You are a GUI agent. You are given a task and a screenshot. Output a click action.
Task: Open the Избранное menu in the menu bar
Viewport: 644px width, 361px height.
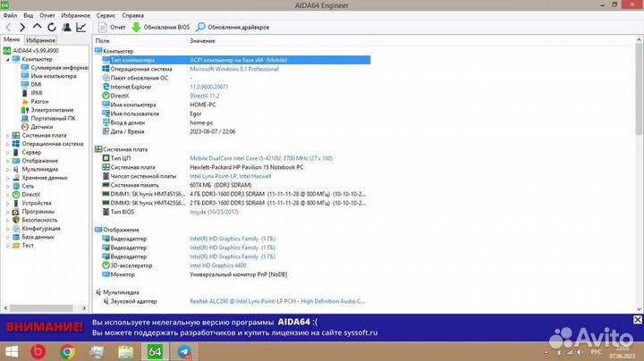point(75,15)
